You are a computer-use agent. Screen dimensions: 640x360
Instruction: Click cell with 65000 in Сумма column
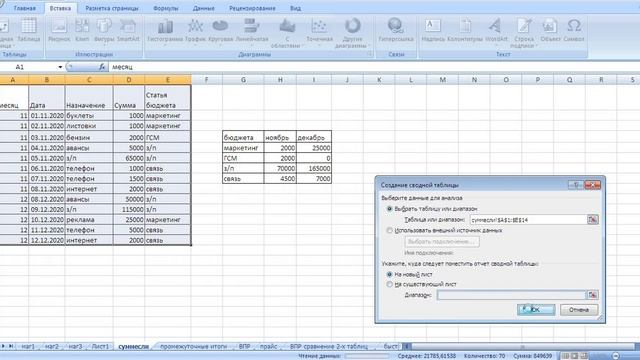(x=129, y=158)
